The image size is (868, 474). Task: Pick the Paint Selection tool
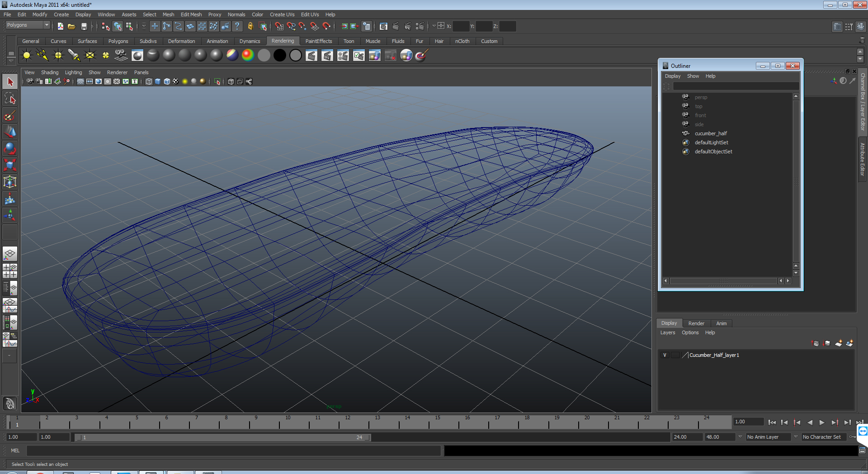(10, 115)
